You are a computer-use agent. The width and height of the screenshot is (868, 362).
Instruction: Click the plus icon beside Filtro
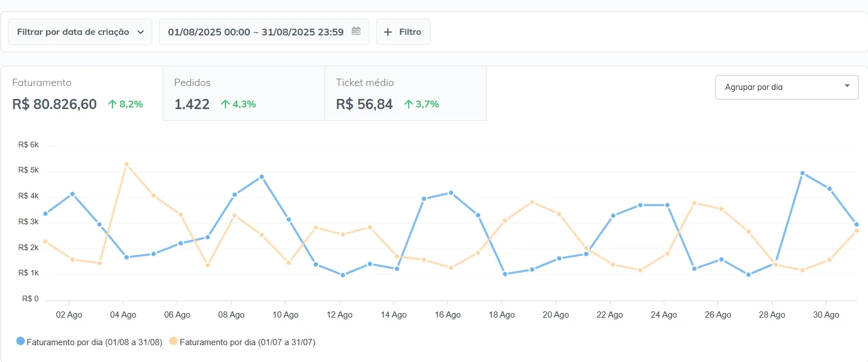tap(387, 32)
